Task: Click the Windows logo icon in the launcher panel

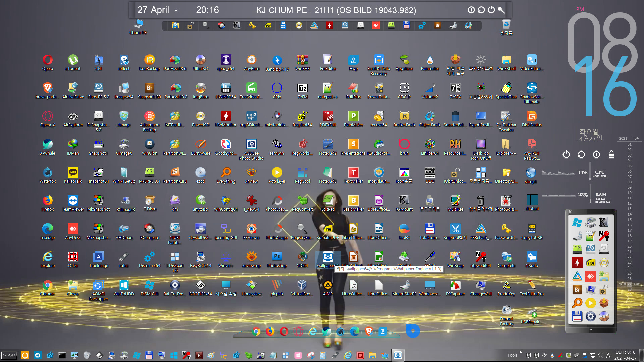Action: coord(577,222)
